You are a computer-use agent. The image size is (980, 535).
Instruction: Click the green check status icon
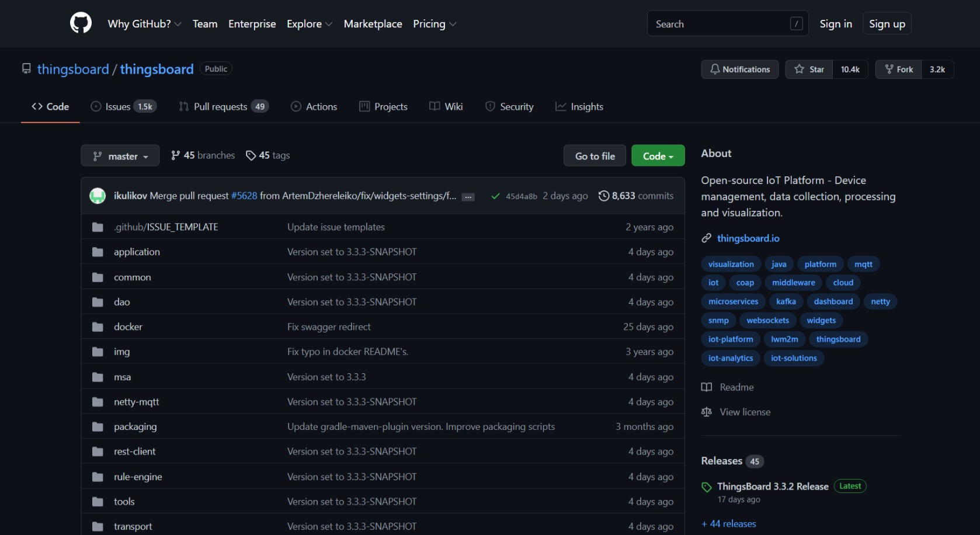coord(495,196)
